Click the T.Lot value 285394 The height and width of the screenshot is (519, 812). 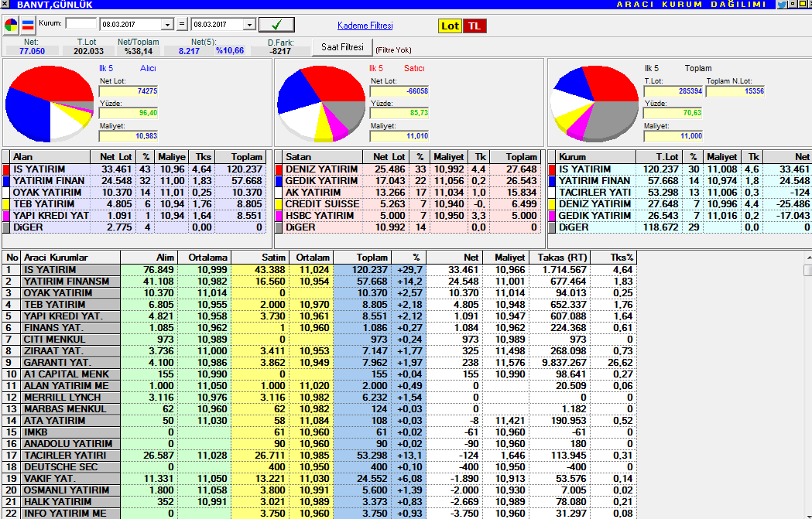[x=673, y=91]
